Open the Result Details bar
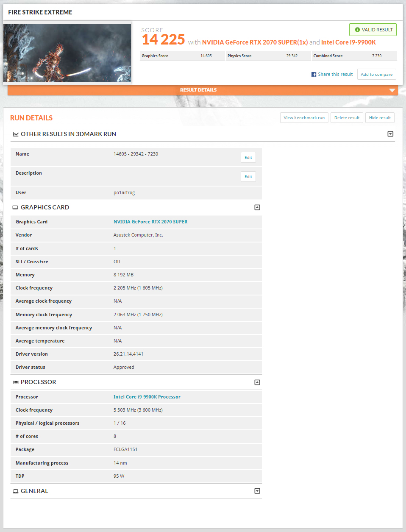Viewport: 406px width, 532px height. click(203, 90)
